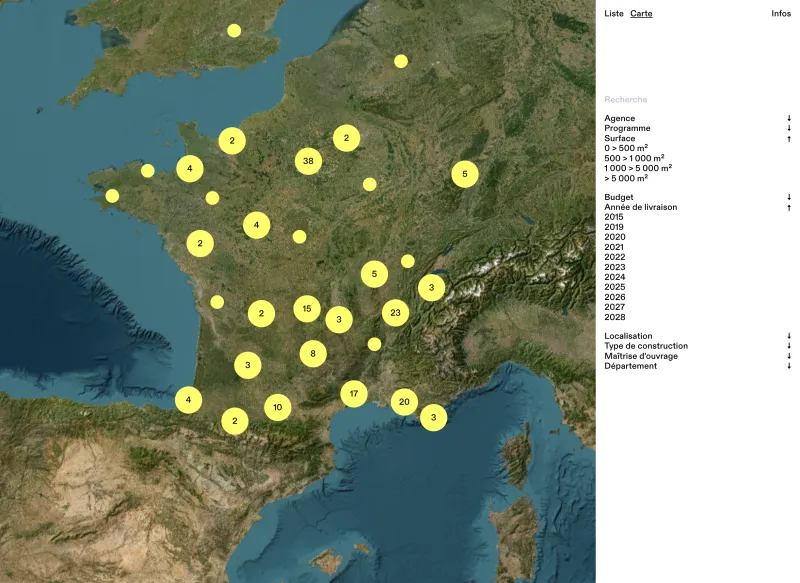This screenshot has height=583, width=800.
Task: Collapse the Année de livraison filter
Action: 789,207
